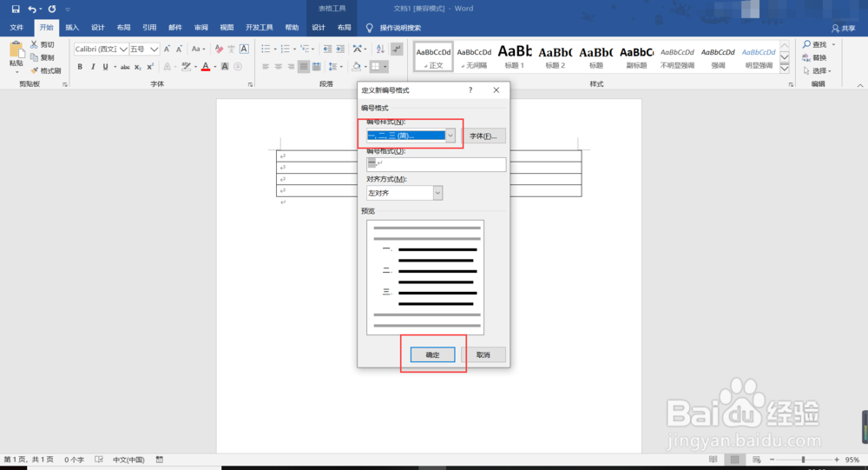The image size is (868, 470).
Task: Apply strikethrough abc icon
Action: click(x=125, y=67)
